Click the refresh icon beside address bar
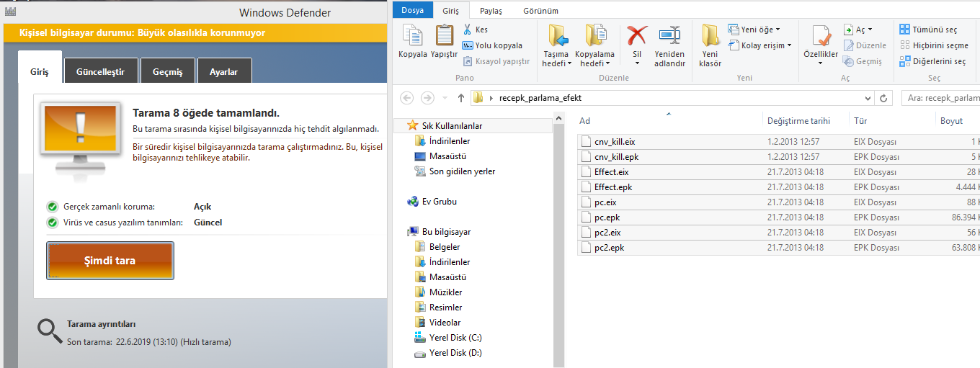 885,98
